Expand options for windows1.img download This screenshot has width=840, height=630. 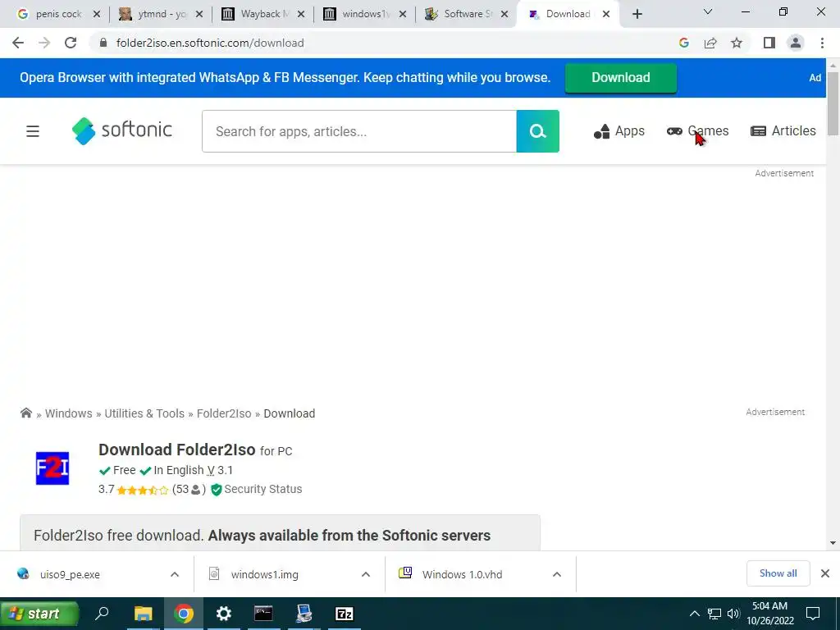click(x=366, y=574)
